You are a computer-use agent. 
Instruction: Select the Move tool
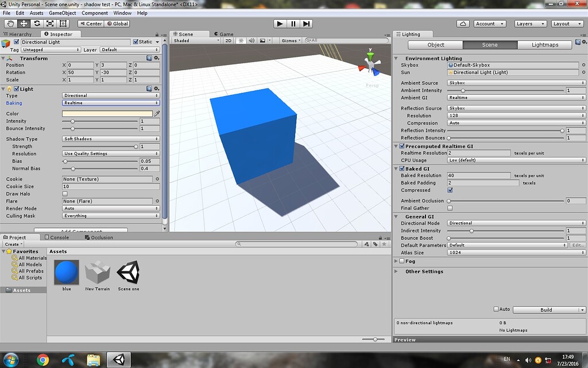(23, 24)
